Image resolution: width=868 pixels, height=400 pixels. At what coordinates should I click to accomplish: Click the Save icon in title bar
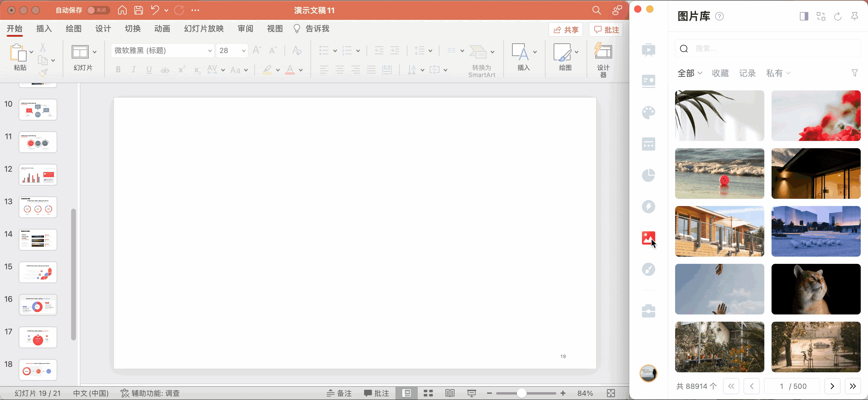(139, 11)
